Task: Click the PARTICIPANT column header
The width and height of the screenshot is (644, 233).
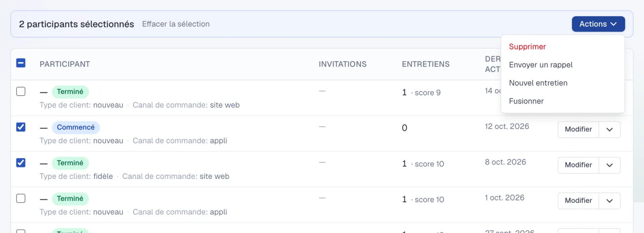Action: [65, 64]
